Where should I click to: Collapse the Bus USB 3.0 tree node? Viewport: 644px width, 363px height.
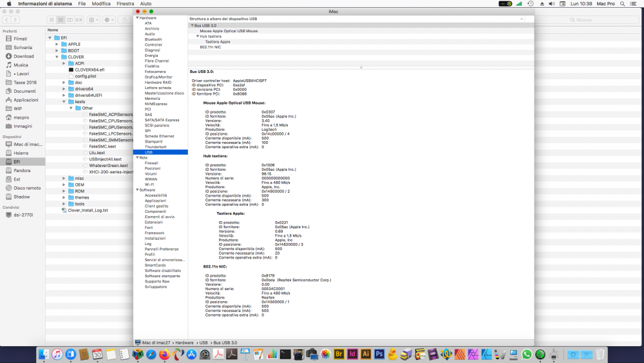coord(192,26)
